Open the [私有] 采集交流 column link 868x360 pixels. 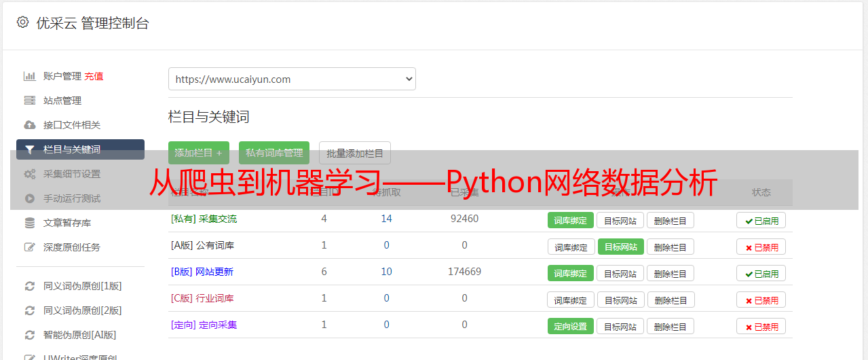204,219
